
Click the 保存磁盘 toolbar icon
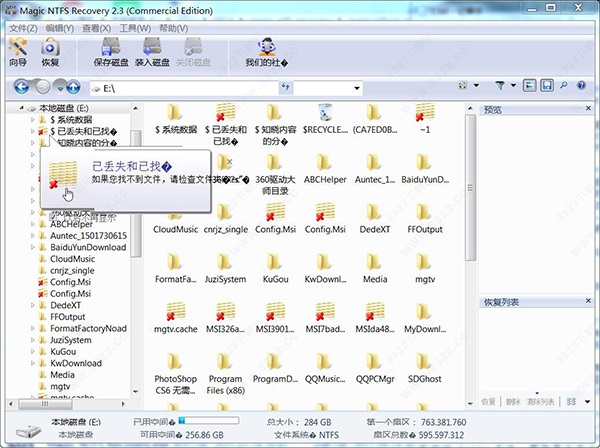(x=111, y=52)
